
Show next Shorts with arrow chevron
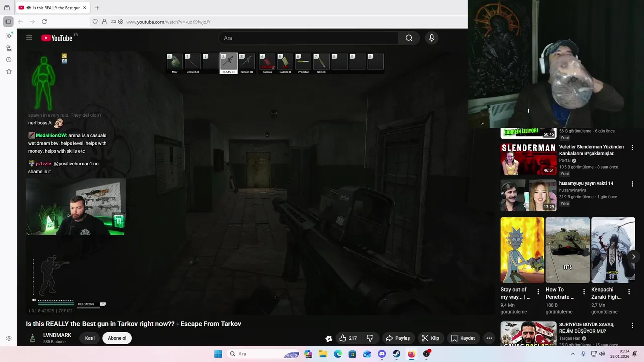633,257
